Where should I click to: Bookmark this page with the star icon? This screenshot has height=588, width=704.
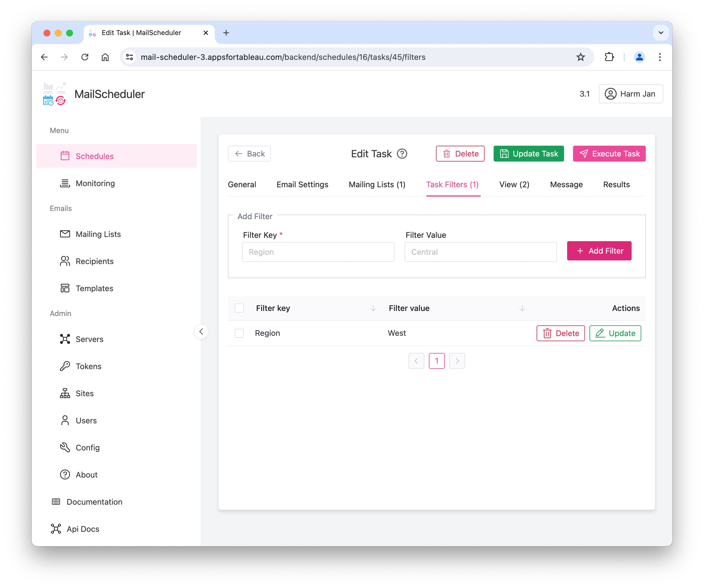click(580, 57)
